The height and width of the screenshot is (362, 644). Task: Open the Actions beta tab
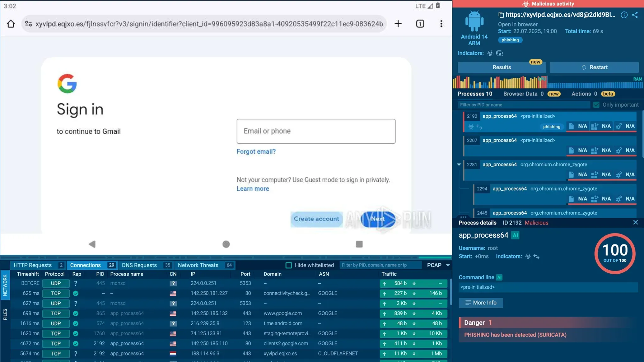tap(593, 94)
